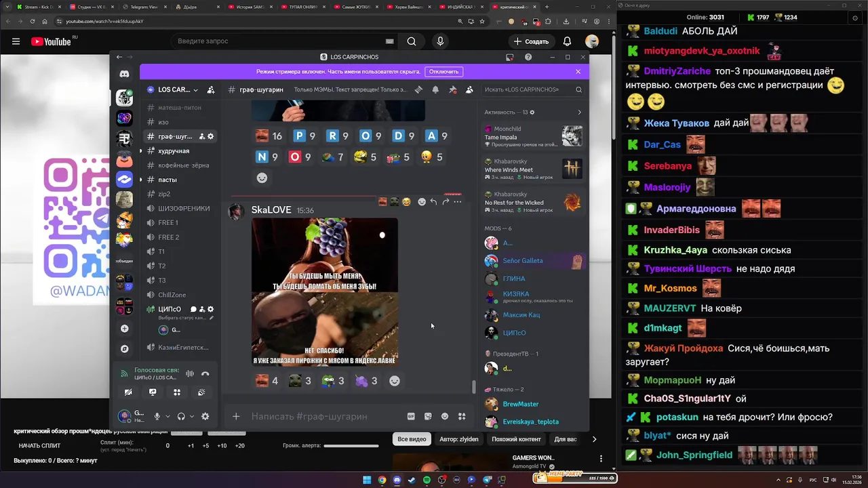Screen dimensions: 868x488
Task: Open Discord direct messages home icon
Action: (x=124, y=73)
